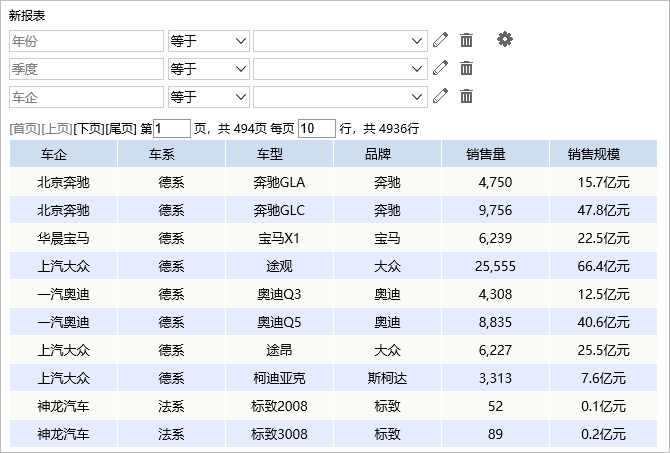The width and height of the screenshot is (670, 453).
Task: Click the 3,313 sales value
Action: (x=495, y=378)
